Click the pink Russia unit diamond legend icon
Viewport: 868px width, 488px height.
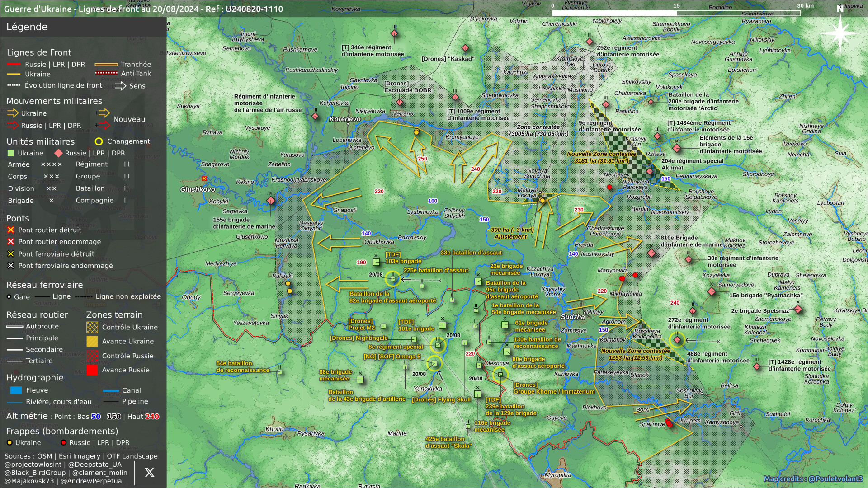pyautogui.click(x=58, y=153)
